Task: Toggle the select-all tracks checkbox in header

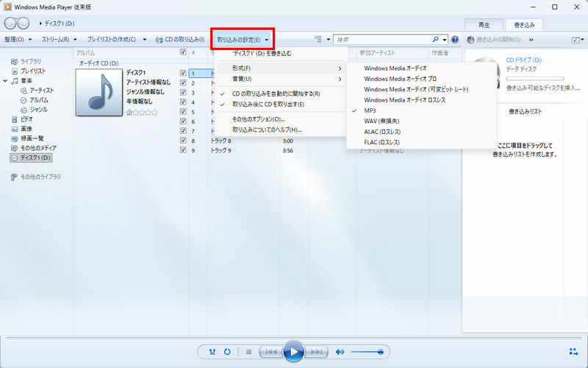Action: pyautogui.click(x=183, y=52)
